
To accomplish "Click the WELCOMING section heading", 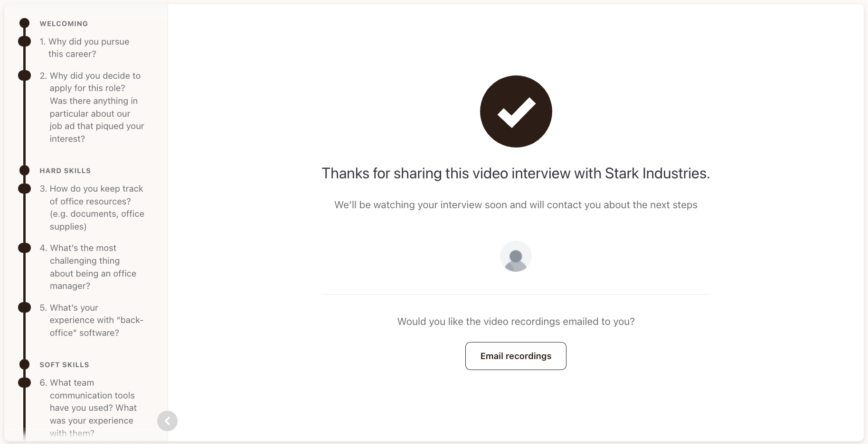I will [x=64, y=24].
